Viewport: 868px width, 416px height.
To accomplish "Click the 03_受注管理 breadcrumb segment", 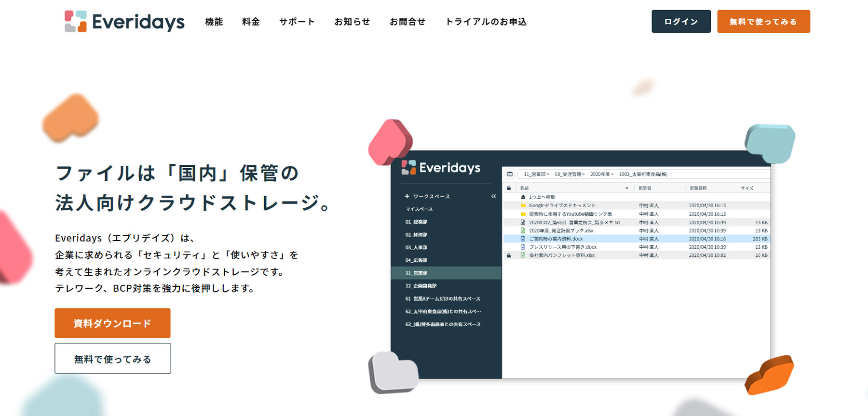I will [x=568, y=174].
